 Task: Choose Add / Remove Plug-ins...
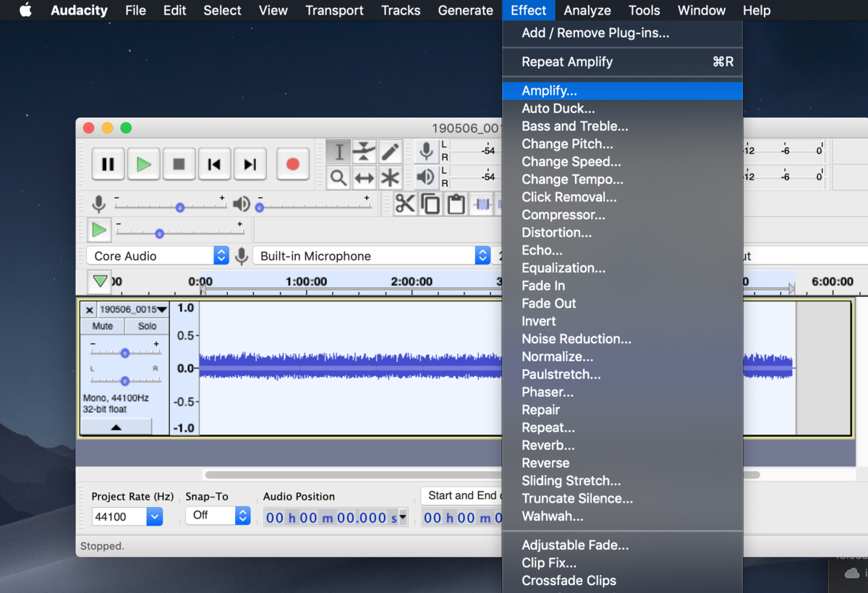pos(622,33)
